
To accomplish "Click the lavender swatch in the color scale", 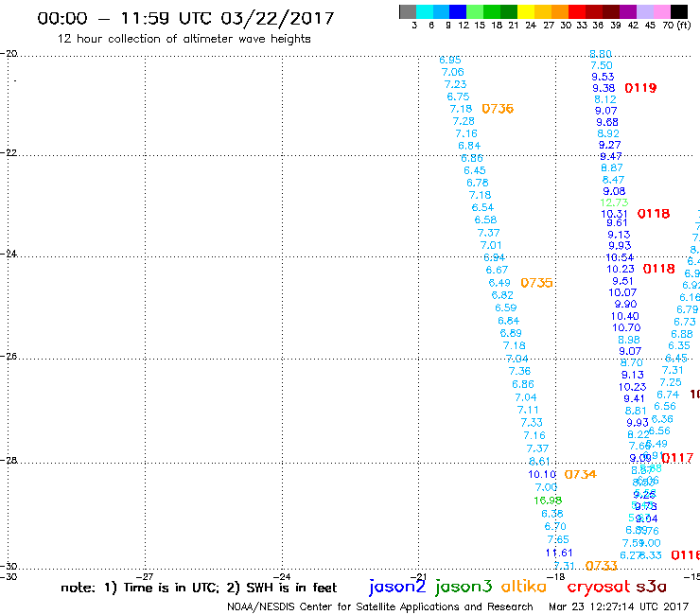I will 644,11.
